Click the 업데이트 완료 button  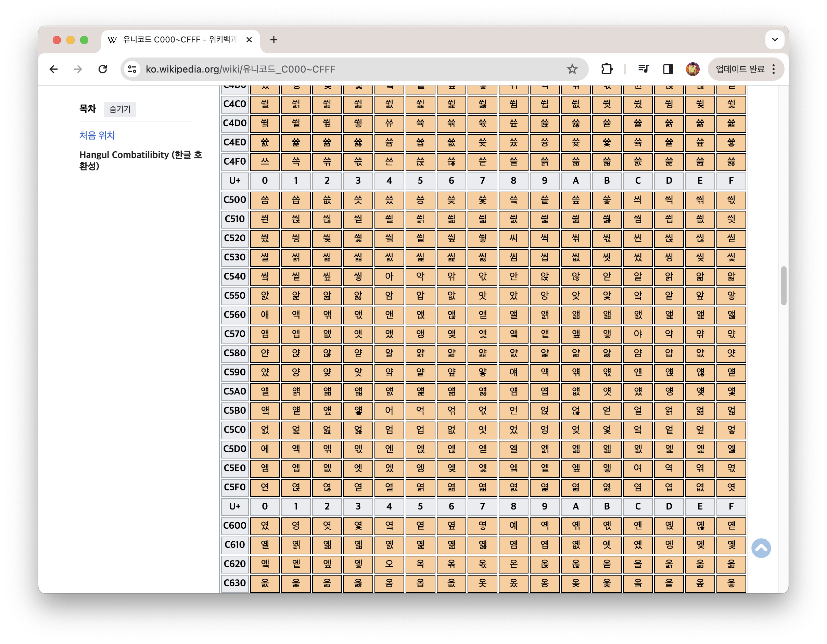coord(739,69)
